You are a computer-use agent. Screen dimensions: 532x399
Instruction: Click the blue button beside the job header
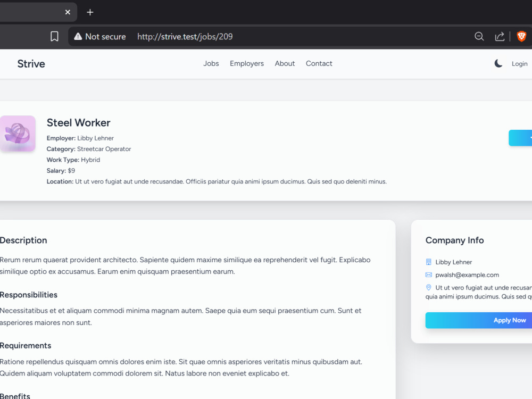tap(520, 138)
